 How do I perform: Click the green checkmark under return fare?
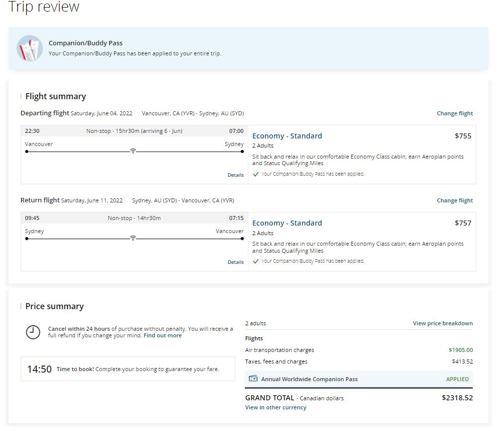[x=256, y=261]
